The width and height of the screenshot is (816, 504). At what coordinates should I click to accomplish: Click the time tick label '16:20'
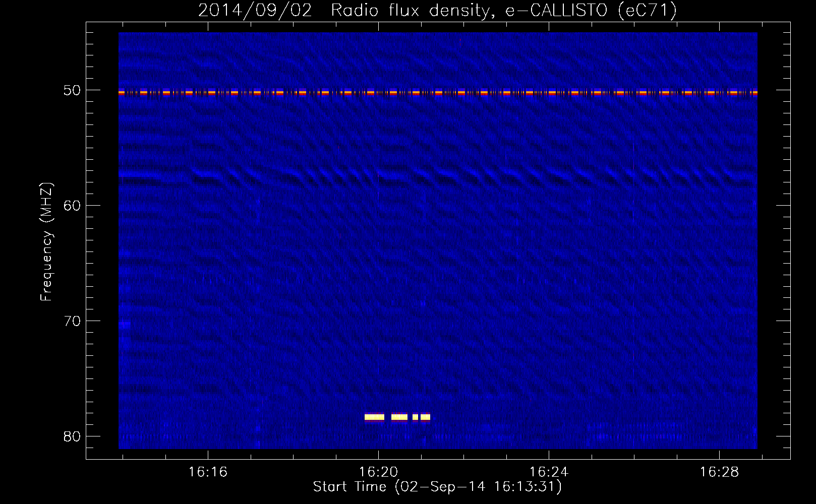(x=378, y=472)
